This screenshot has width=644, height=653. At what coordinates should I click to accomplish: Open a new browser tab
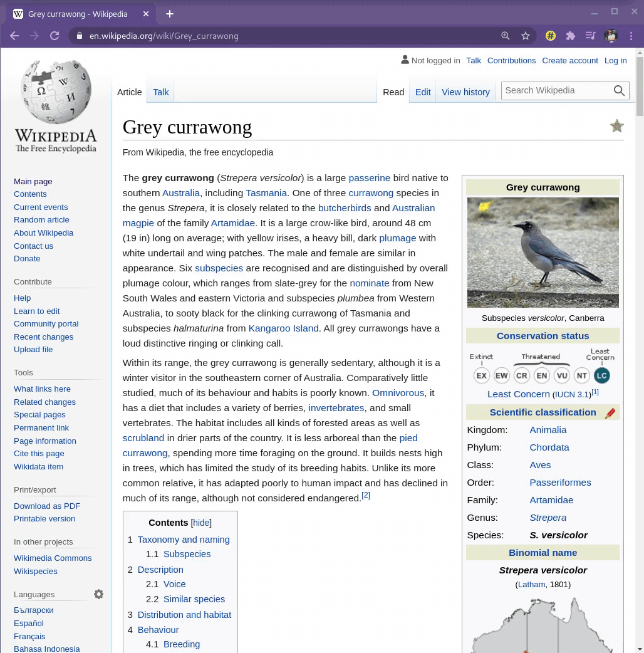click(169, 14)
